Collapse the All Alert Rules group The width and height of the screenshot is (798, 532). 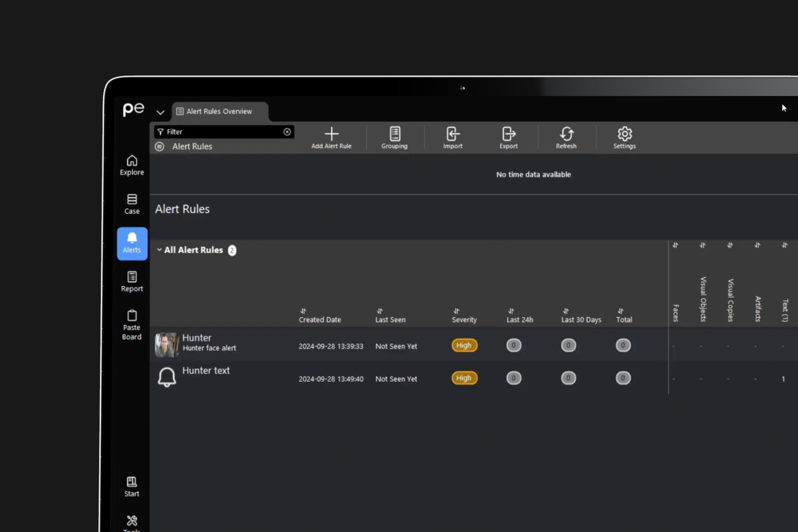(159, 250)
